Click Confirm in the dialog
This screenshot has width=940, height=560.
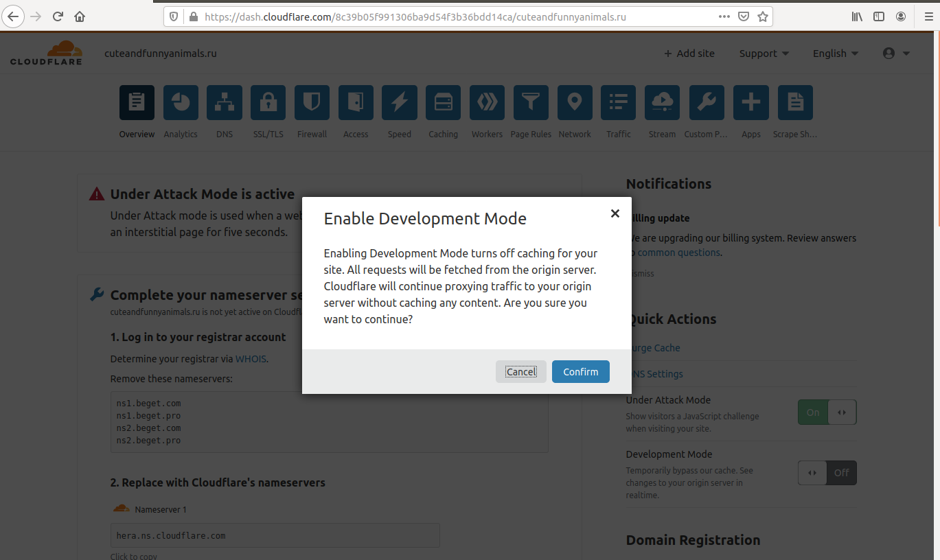coord(580,372)
